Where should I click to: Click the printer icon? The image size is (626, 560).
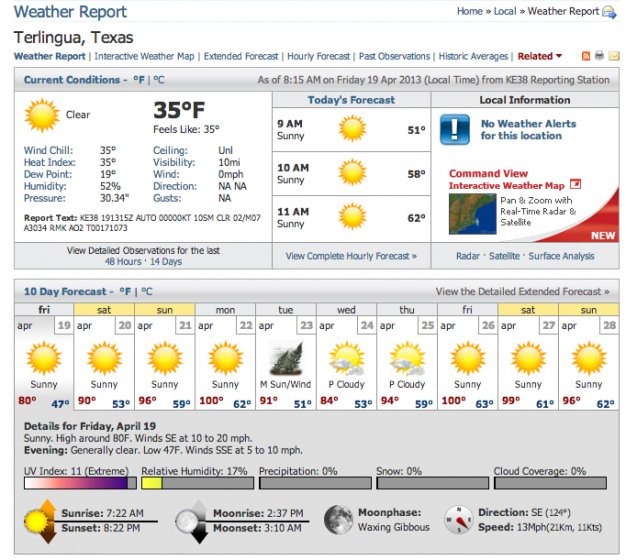coord(598,56)
